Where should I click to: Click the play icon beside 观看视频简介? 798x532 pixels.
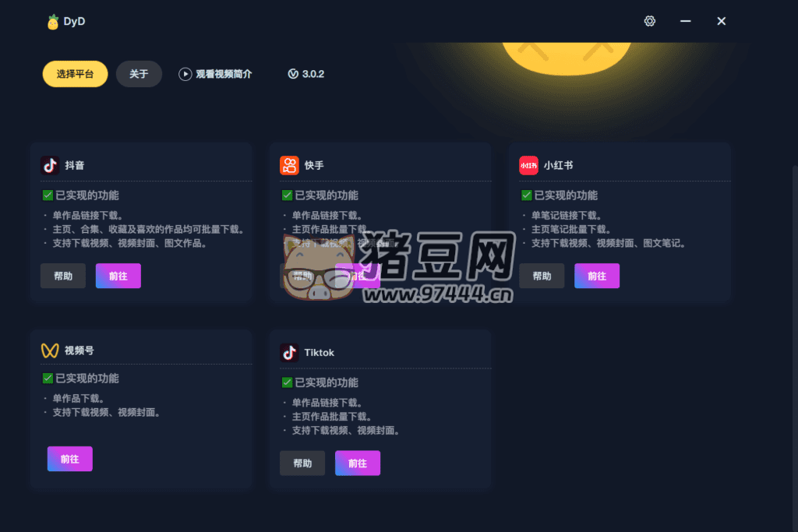[185, 74]
